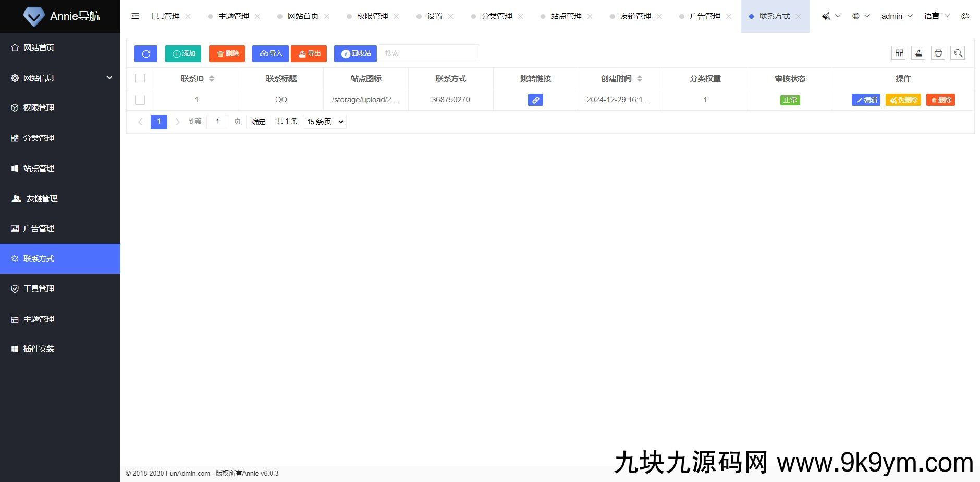This screenshot has width=980, height=482.
Task: Open 友链管理 in the sidebar
Action: point(60,198)
